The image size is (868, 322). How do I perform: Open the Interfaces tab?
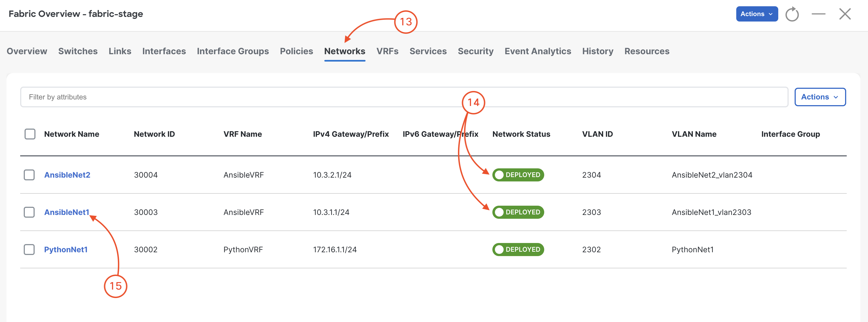tap(164, 51)
